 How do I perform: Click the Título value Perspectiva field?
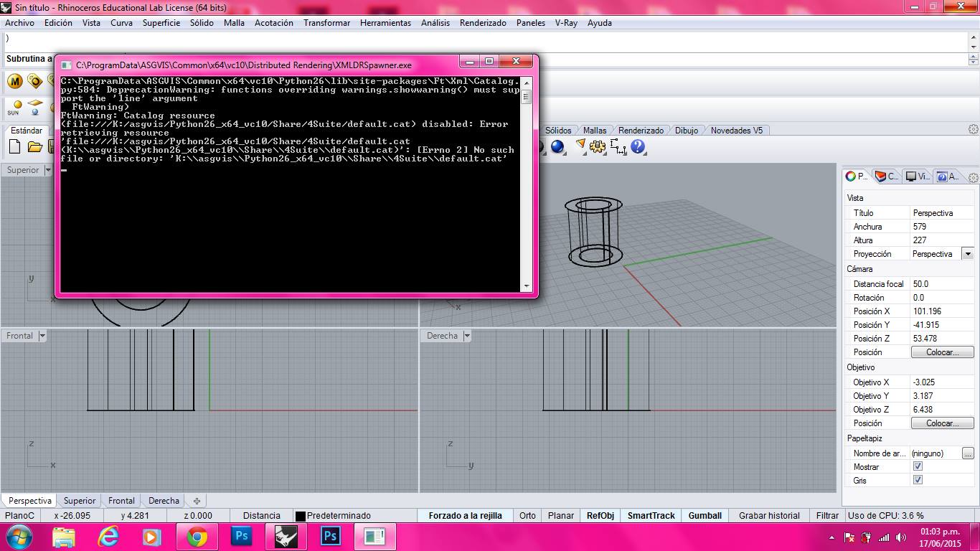point(942,213)
